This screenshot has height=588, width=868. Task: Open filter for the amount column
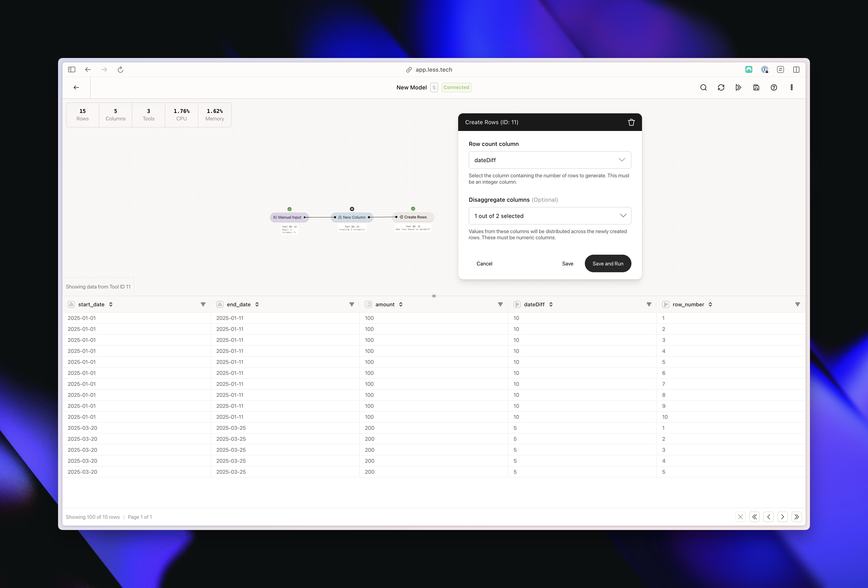click(500, 304)
